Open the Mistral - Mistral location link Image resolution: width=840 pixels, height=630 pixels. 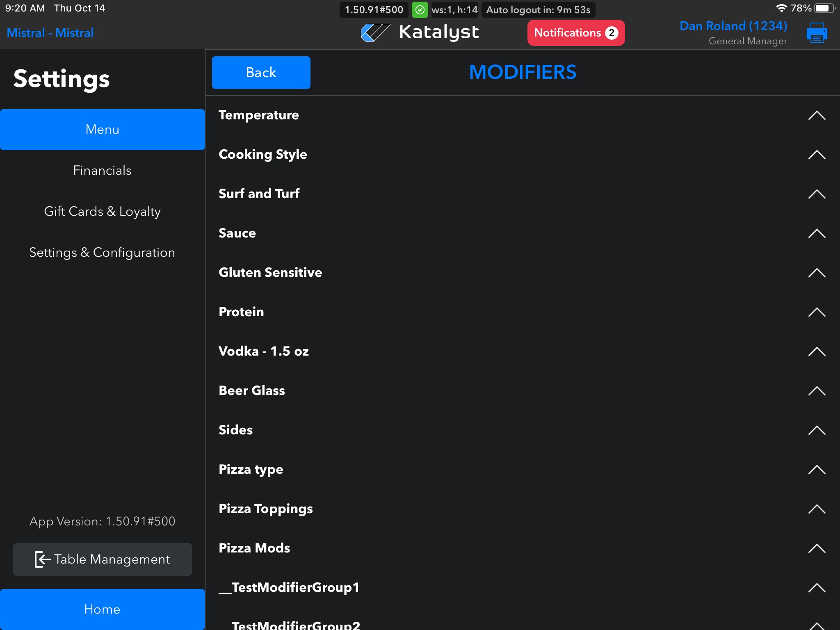pos(50,33)
